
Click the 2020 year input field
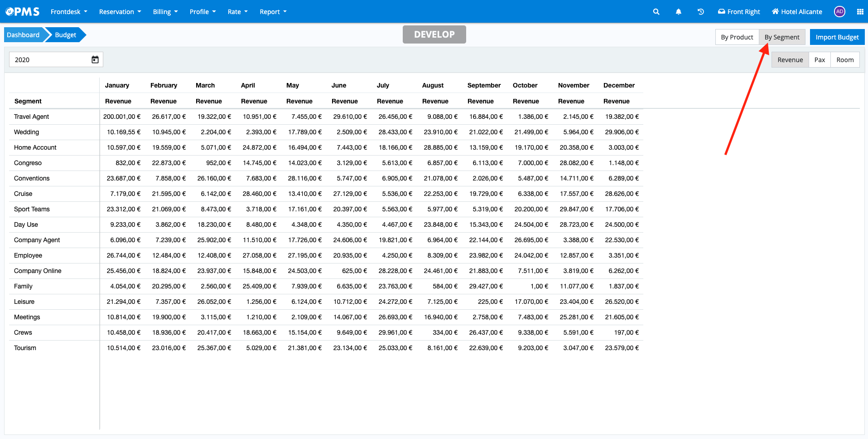coord(50,60)
